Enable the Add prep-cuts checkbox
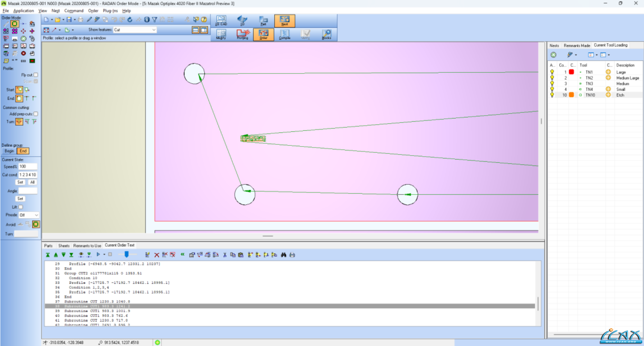644x346 pixels. 36,114
